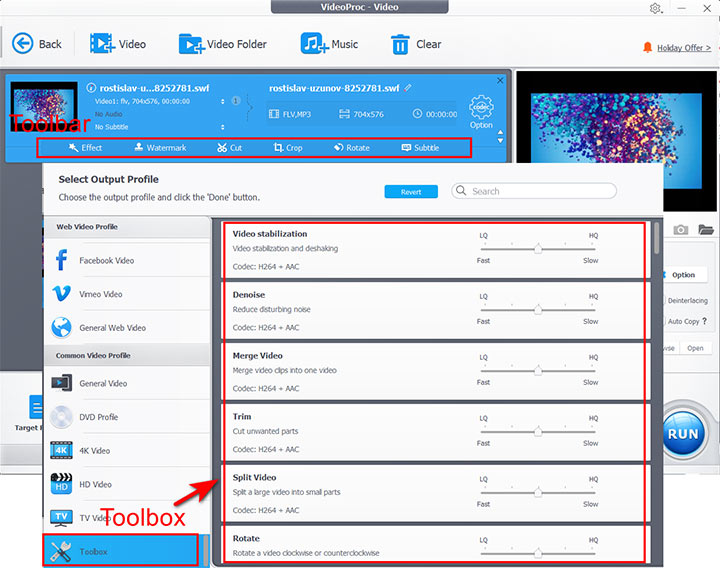Adjust Trim quality slider
The height and width of the screenshot is (568, 720).
click(x=538, y=431)
